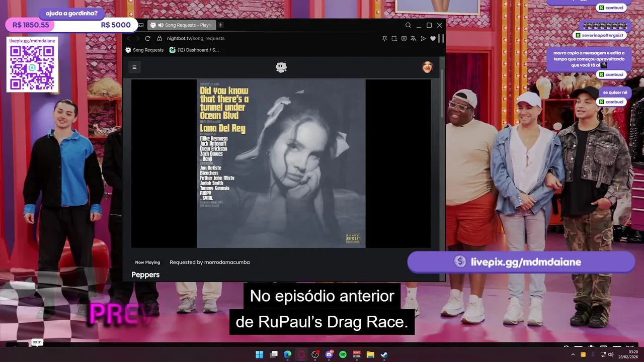Click the "se quiser né" chat message
The width and height of the screenshot is (644, 362).
click(x=615, y=93)
